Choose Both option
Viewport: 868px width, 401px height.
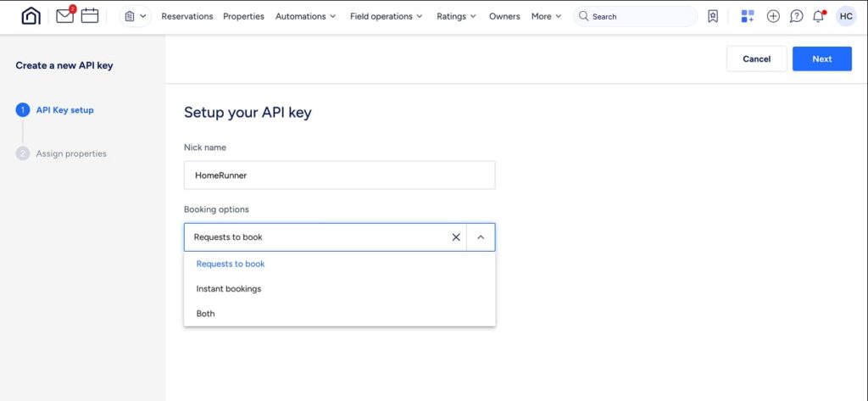click(339, 314)
